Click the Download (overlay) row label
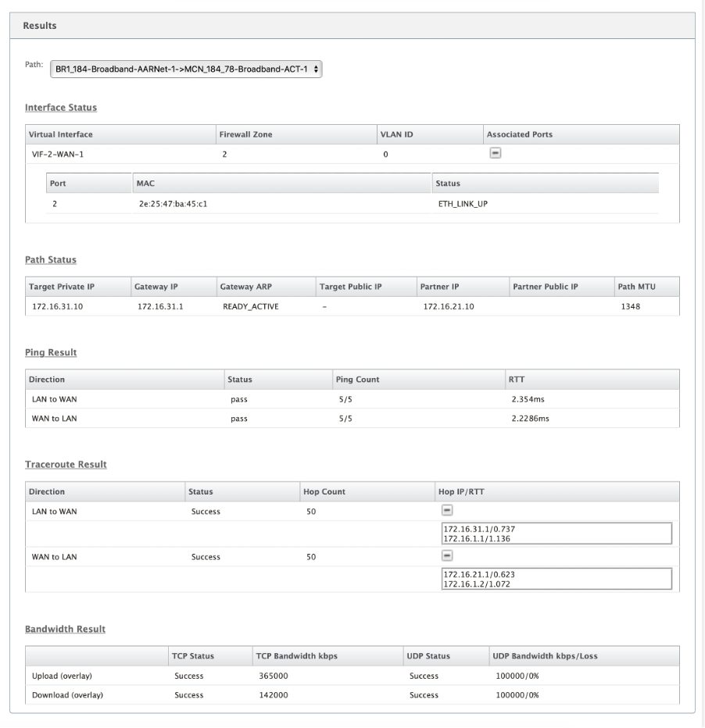 67,695
